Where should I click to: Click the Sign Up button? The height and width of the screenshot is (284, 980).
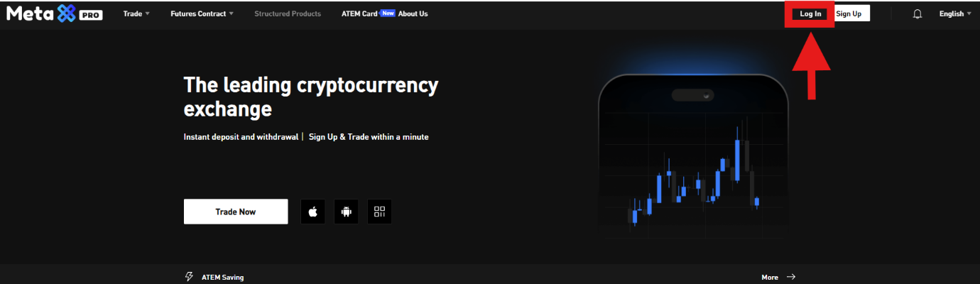pyautogui.click(x=849, y=13)
